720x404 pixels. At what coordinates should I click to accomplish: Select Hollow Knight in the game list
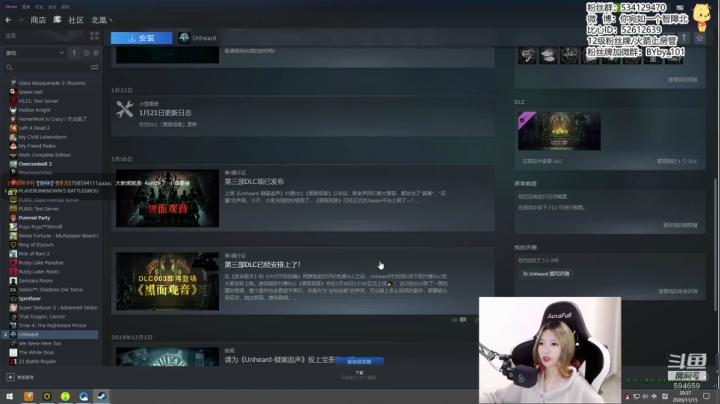34,110
